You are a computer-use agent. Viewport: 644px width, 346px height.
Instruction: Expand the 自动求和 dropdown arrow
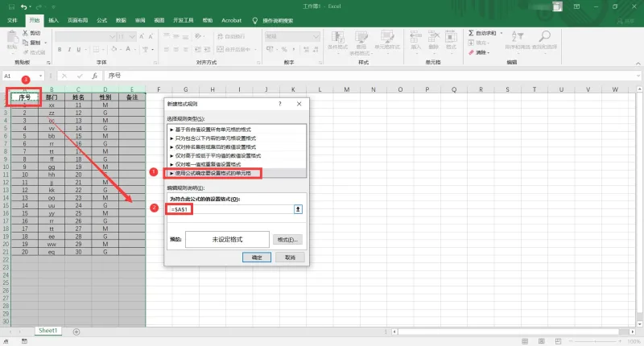pos(502,33)
